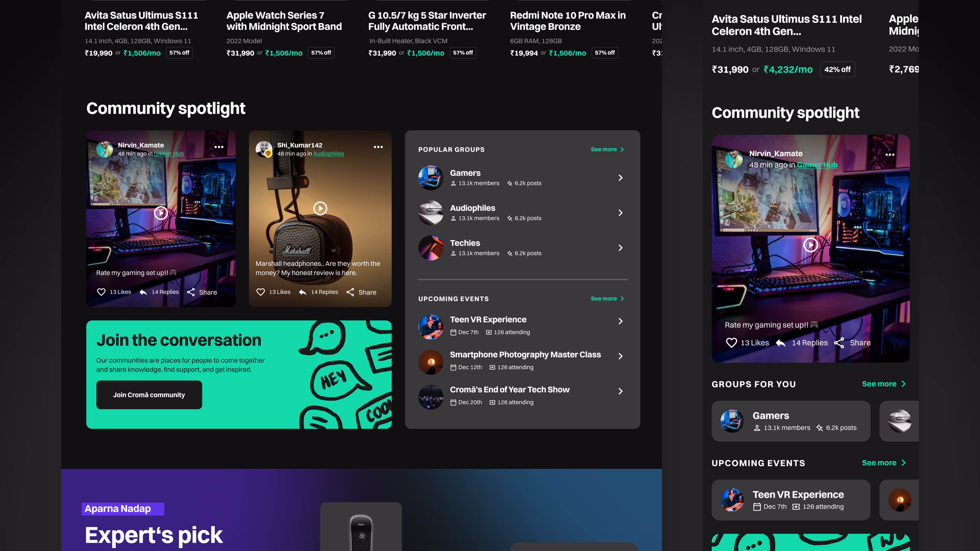Image resolution: width=980 pixels, height=551 pixels.
Task: Open the Audiophiles group link in post
Action: pyautogui.click(x=328, y=154)
